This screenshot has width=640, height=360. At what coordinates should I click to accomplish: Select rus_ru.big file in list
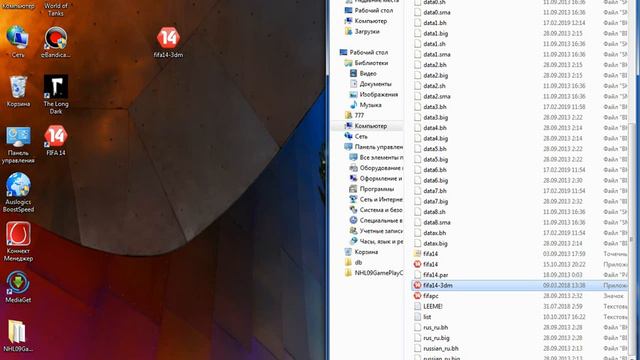coord(520,338)
